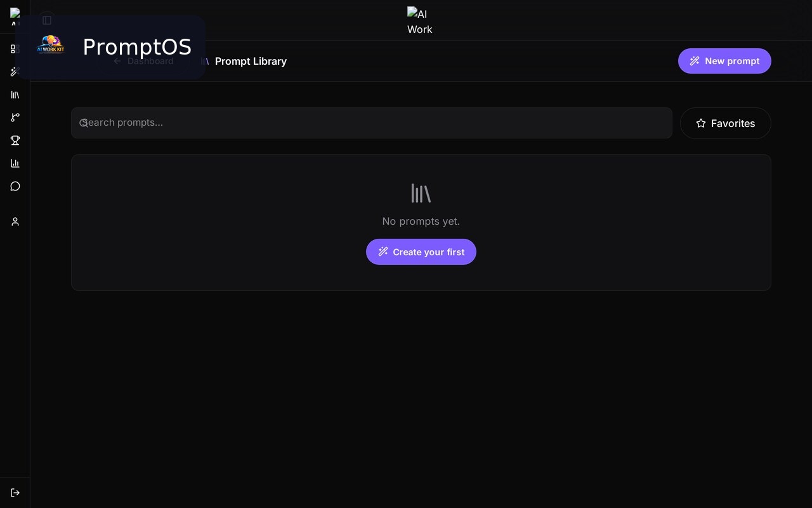
Task: Click the No prompts yet message
Action: (x=421, y=221)
